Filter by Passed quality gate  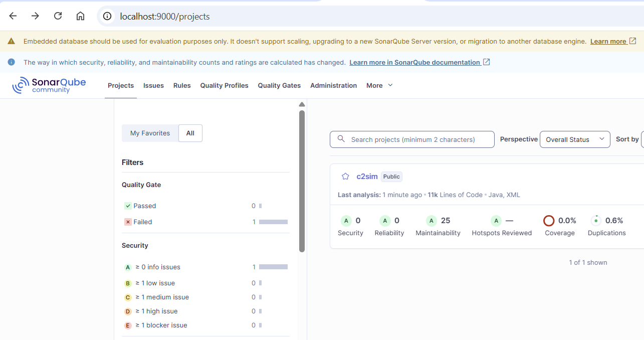(144, 206)
